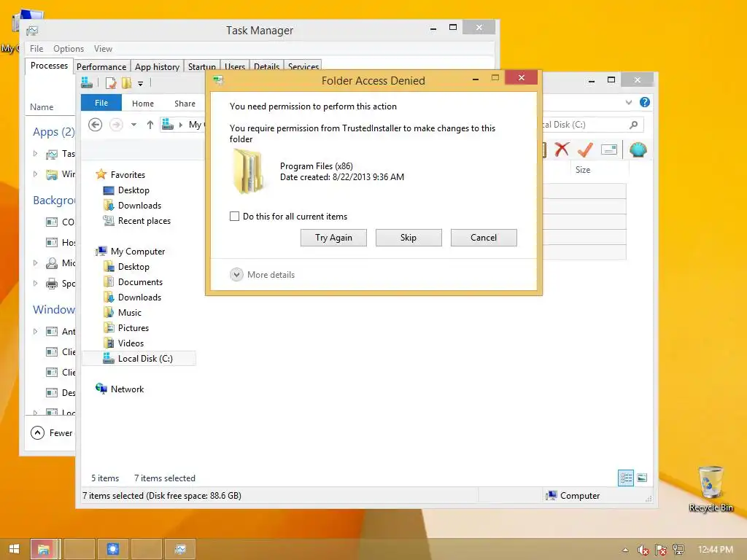Click the Windows Start button

click(x=15, y=549)
